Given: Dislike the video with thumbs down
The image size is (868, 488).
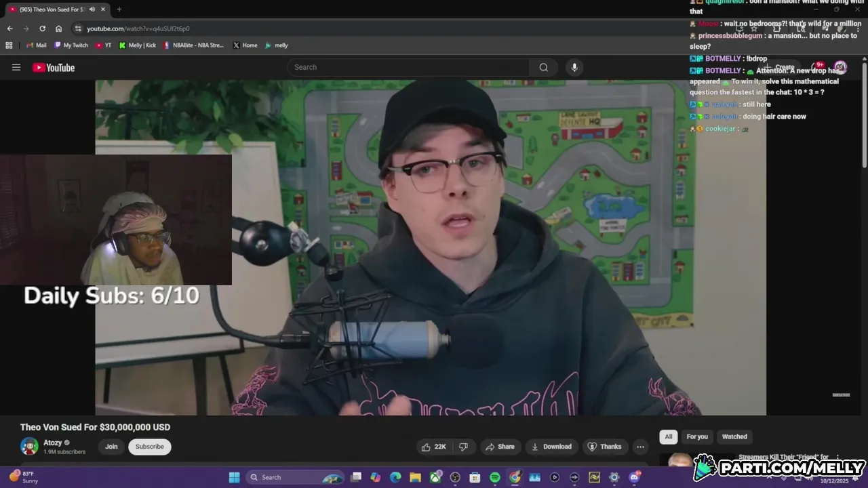Looking at the screenshot, I should (464, 447).
